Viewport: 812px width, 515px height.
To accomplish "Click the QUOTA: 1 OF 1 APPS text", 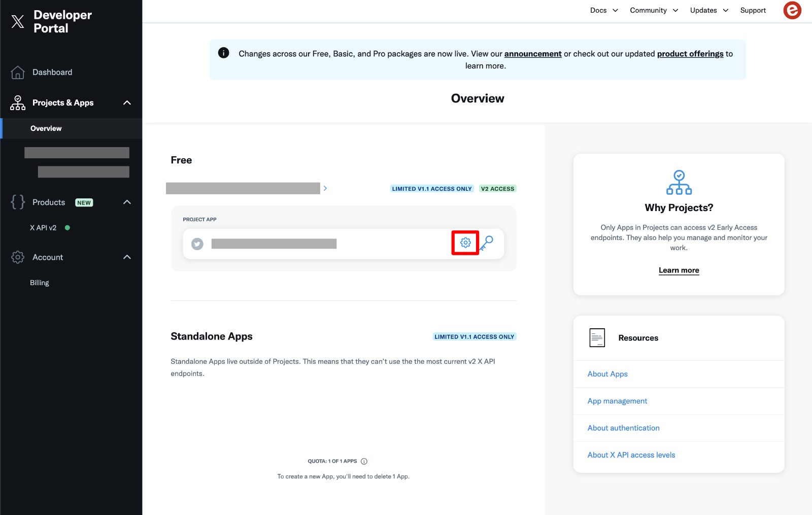I will [x=332, y=461].
